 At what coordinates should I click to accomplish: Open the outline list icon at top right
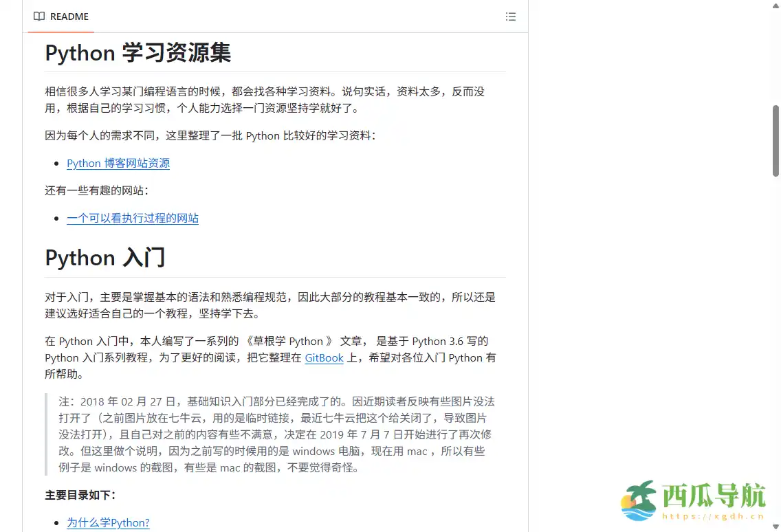[511, 16]
